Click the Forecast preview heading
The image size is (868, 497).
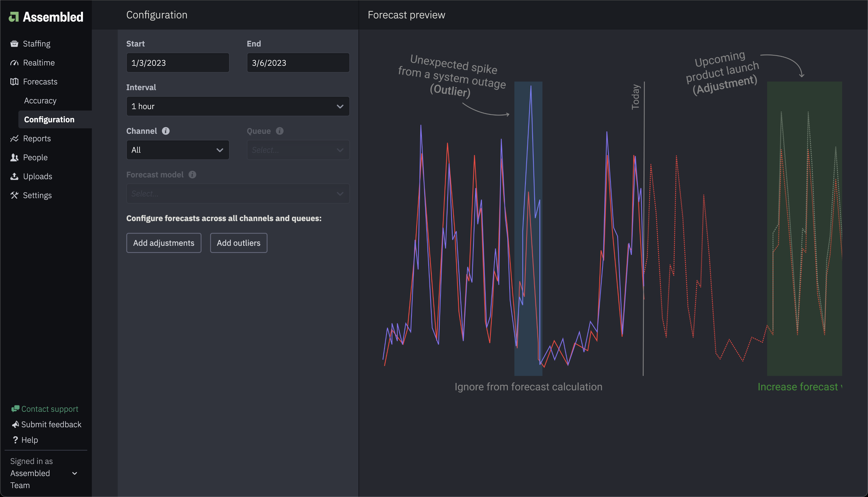pos(406,15)
